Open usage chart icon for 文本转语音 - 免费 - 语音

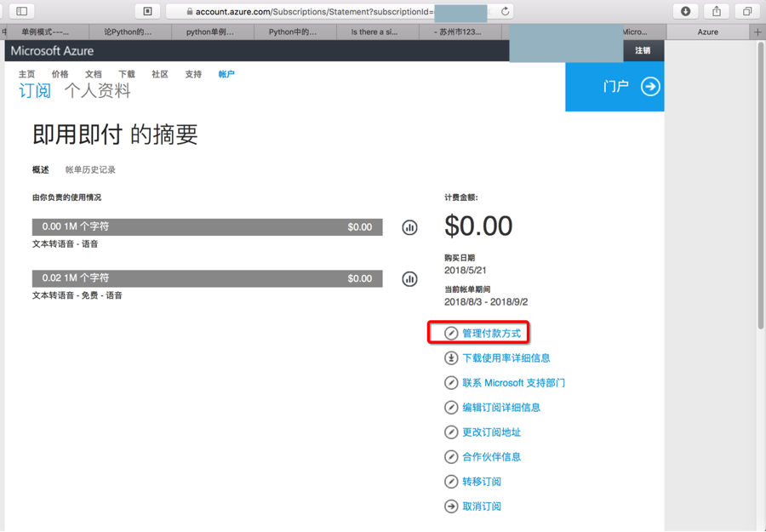[x=409, y=279]
